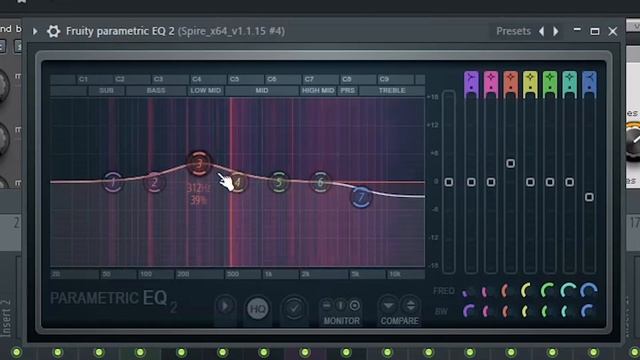Select band token 7 on the EQ graph
640x360 pixels.
coord(361,198)
